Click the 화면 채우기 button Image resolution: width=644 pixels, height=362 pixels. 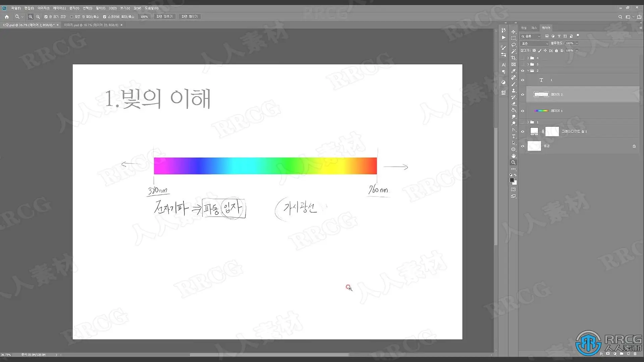(190, 16)
